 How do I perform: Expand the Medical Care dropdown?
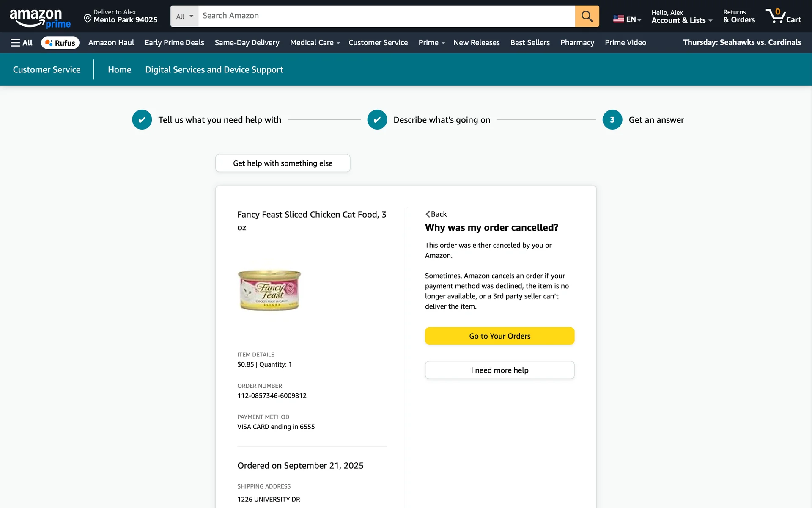tap(315, 43)
